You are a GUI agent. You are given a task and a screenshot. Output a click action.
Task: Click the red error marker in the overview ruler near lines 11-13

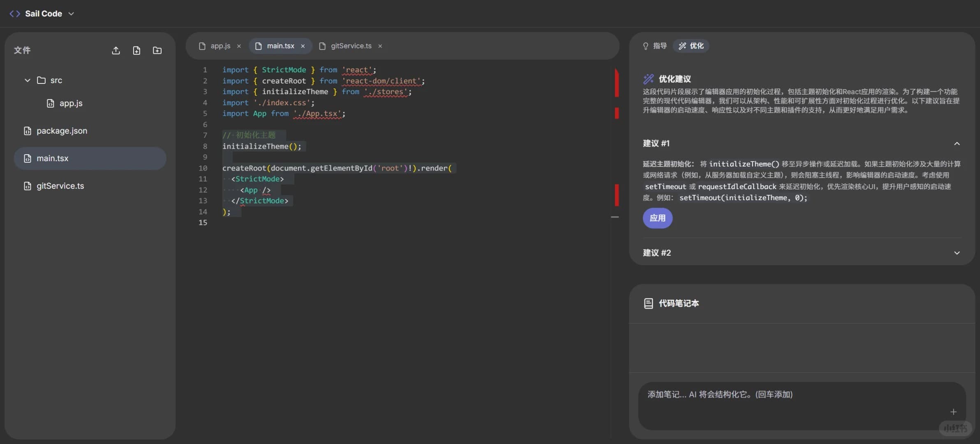pos(617,195)
